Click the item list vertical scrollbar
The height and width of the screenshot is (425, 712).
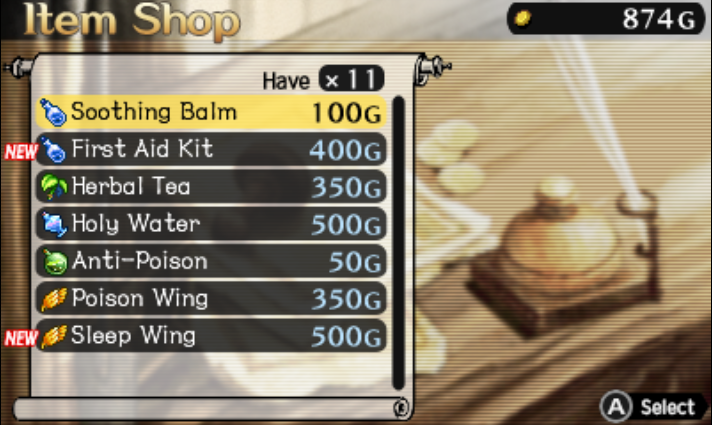(398, 242)
